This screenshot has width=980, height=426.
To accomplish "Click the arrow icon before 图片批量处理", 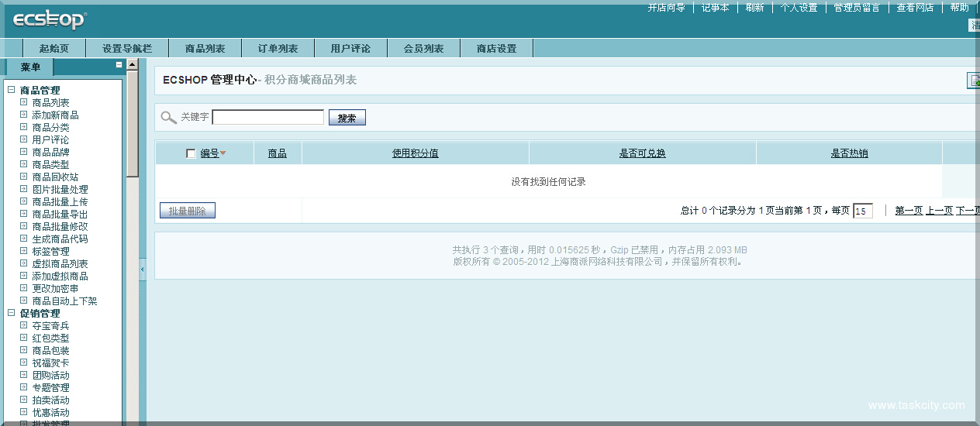I will (24, 189).
